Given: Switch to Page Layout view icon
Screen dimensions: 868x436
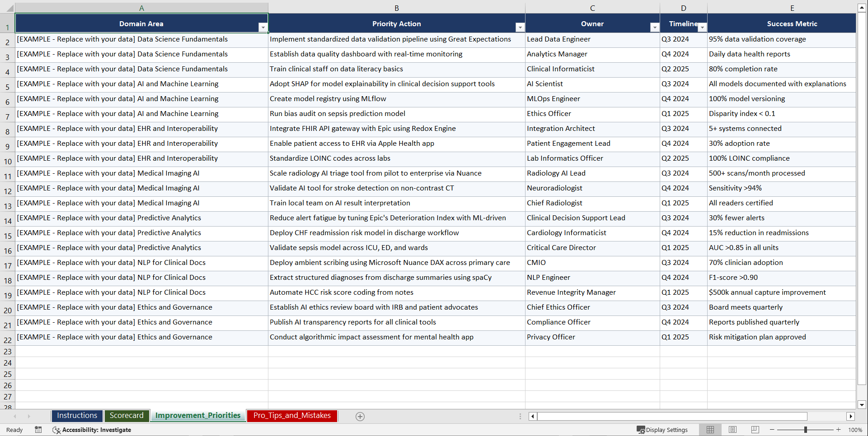Looking at the screenshot, I should 732,429.
